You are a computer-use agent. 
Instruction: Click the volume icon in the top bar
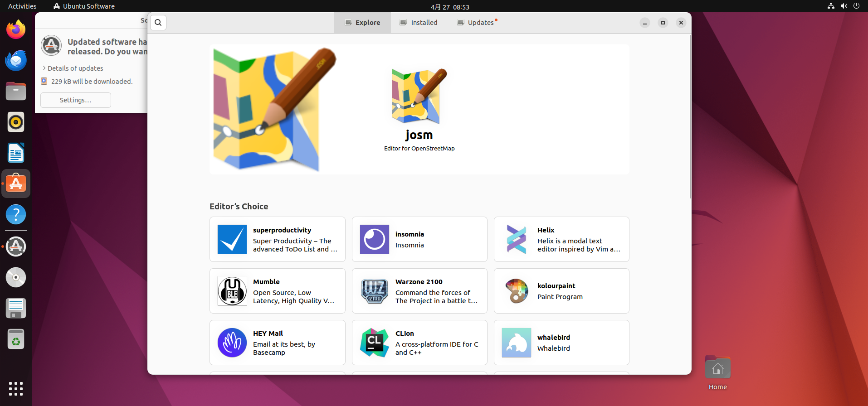844,6
